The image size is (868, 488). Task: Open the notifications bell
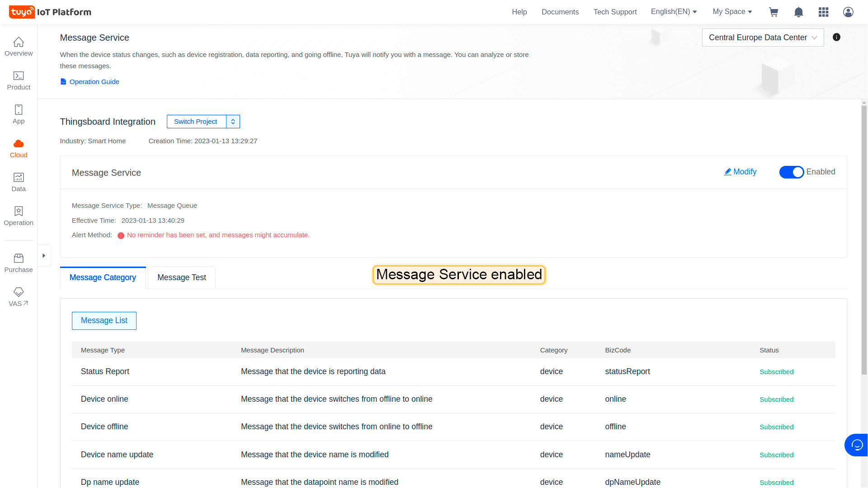tap(798, 12)
